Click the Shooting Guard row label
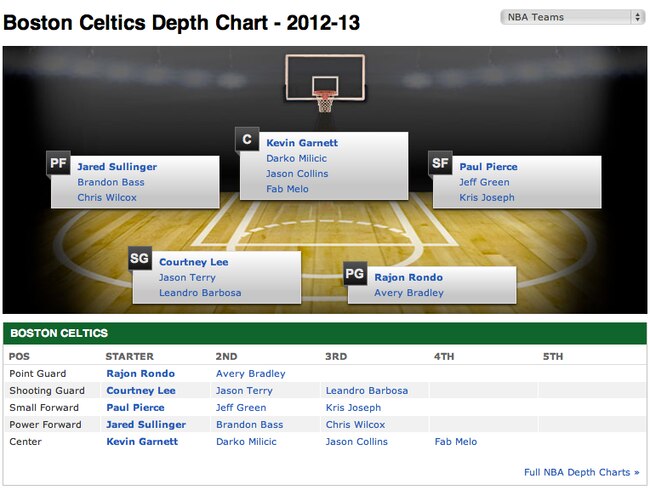650x490 pixels. (47, 391)
